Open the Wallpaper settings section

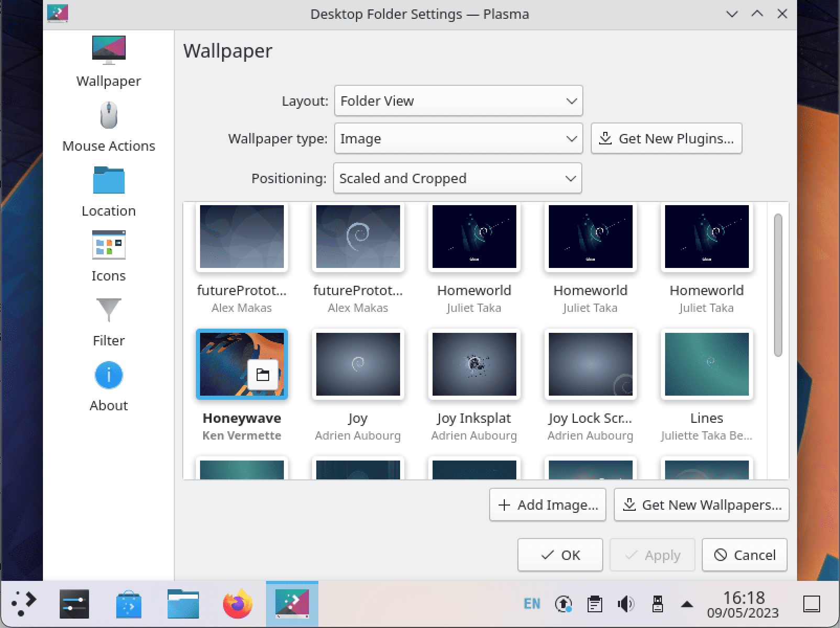108,62
